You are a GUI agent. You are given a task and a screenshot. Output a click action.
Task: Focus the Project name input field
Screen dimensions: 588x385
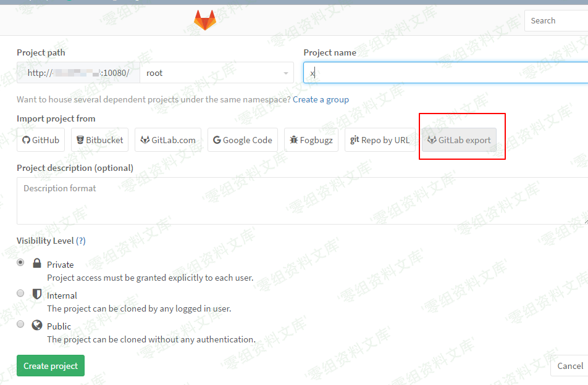tap(445, 73)
